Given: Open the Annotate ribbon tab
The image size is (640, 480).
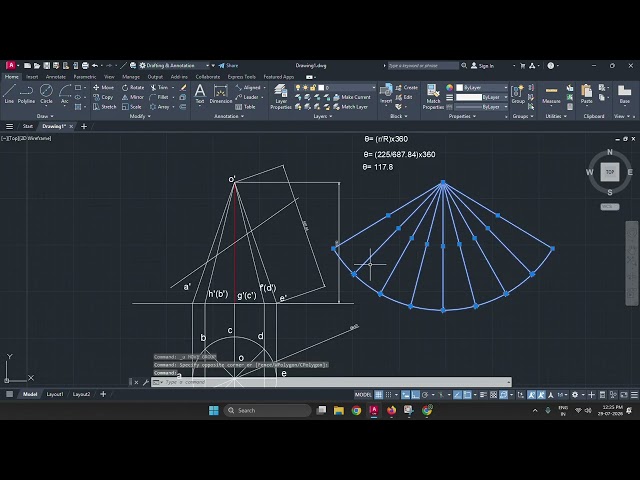Looking at the screenshot, I should pos(56,77).
